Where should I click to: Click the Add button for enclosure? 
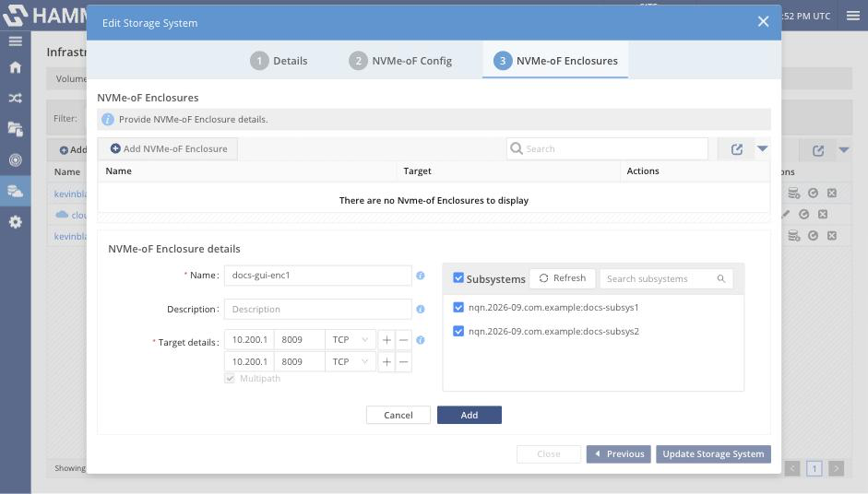tap(470, 416)
